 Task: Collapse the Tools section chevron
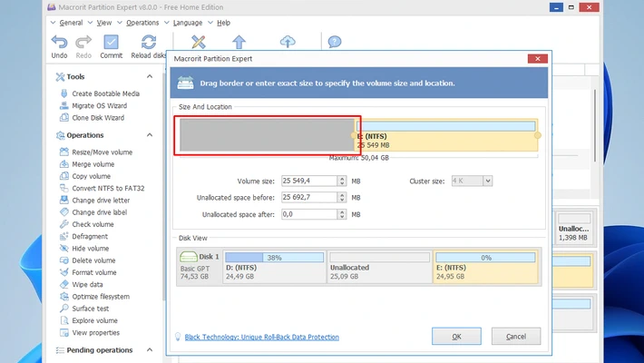150,76
